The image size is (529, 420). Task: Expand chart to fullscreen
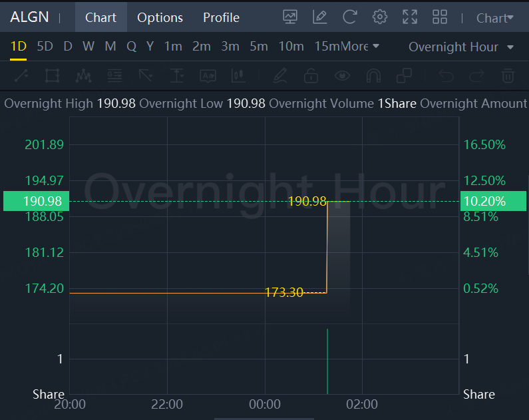tap(410, 17)
